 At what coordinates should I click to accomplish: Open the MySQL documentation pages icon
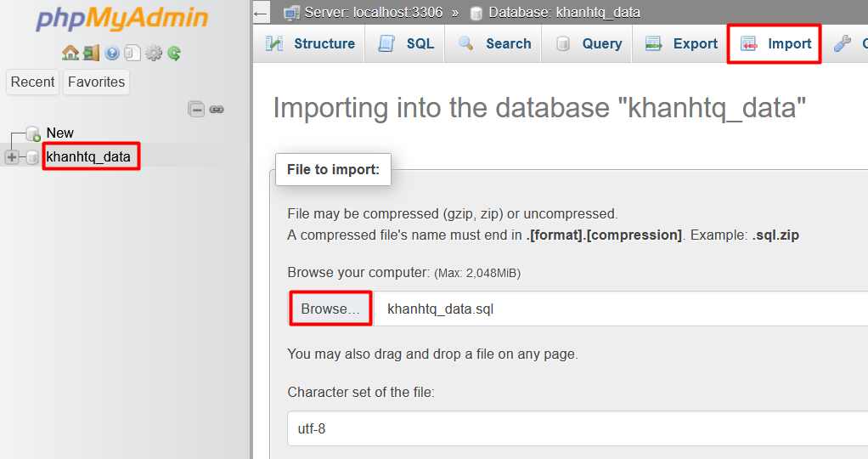click(132, 53)
